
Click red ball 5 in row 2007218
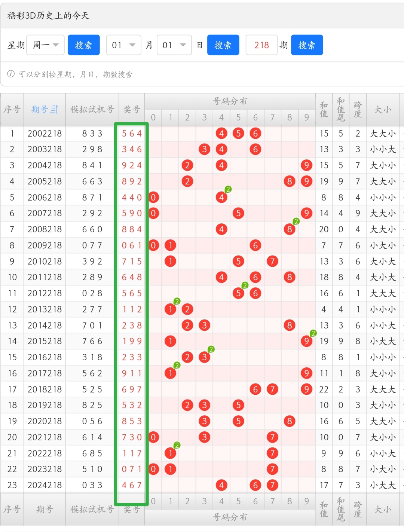[x=238, y=213]
